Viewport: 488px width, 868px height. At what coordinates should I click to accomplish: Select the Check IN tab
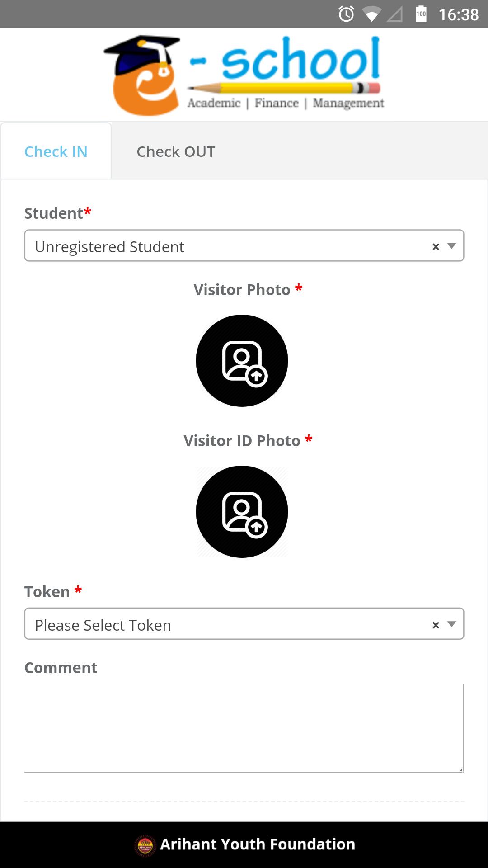tap(56, 151)
